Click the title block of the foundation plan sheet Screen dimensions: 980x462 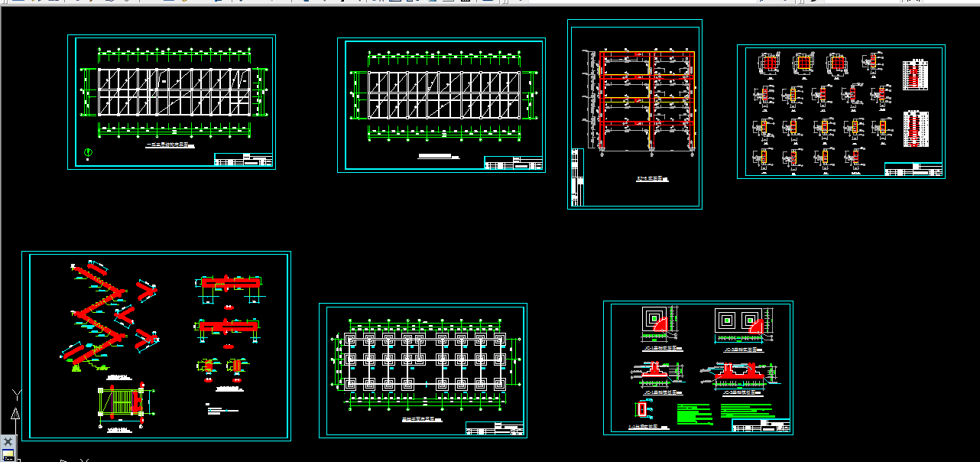click(495, 428)
